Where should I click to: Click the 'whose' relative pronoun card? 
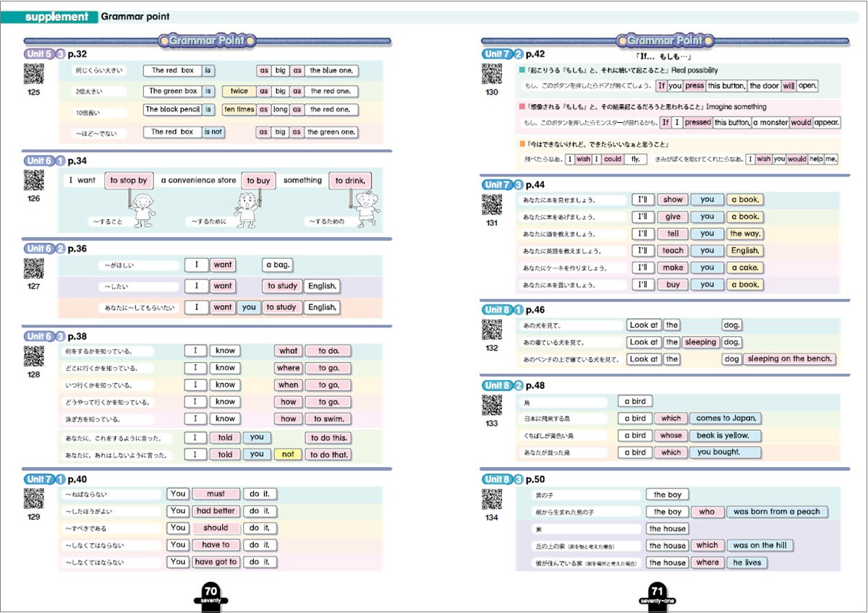(x=671, y=435)
